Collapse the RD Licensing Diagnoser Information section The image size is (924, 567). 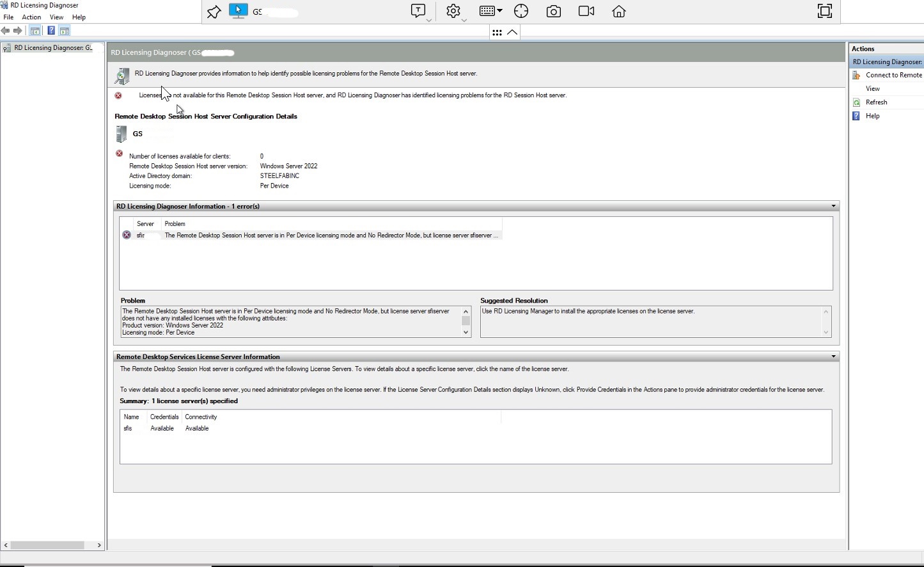coord(833,206)
